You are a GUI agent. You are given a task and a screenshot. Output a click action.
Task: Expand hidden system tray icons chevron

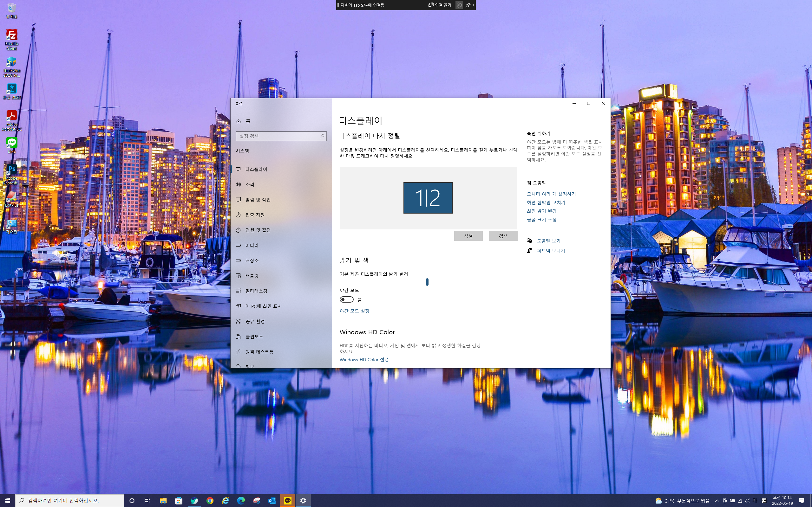pos(717,501)
